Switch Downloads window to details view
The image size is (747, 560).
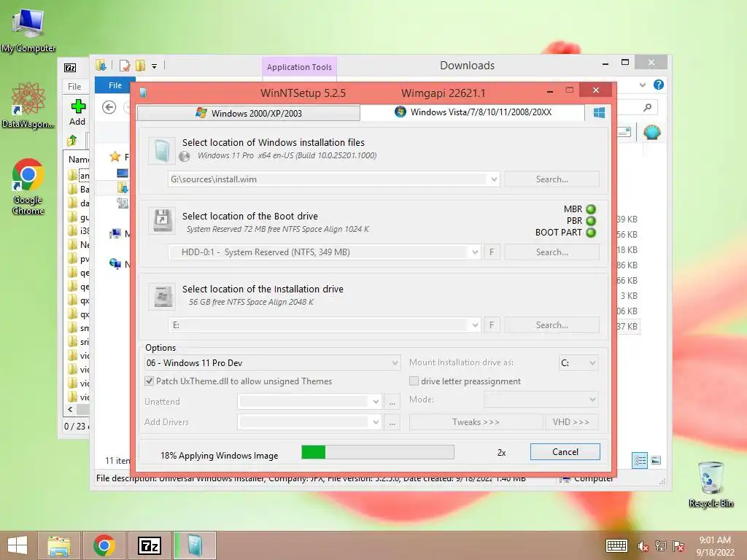tap(640, 461)
